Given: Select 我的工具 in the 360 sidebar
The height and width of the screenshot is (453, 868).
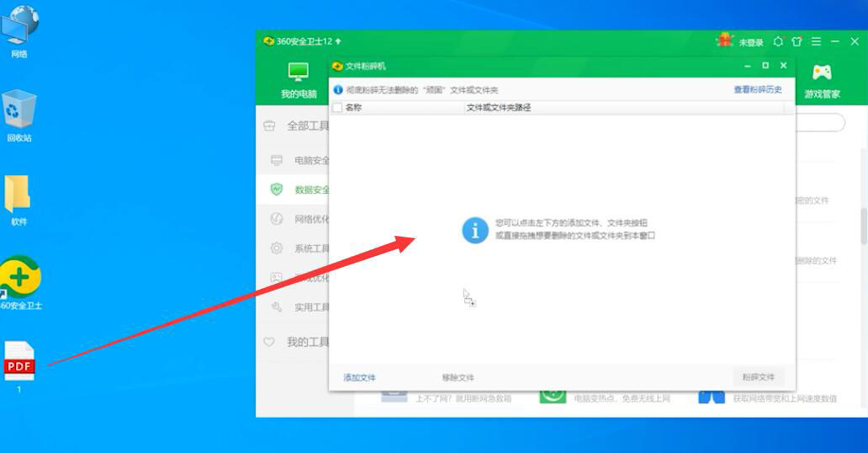Looking at the screenshot, I should (307, 342).
